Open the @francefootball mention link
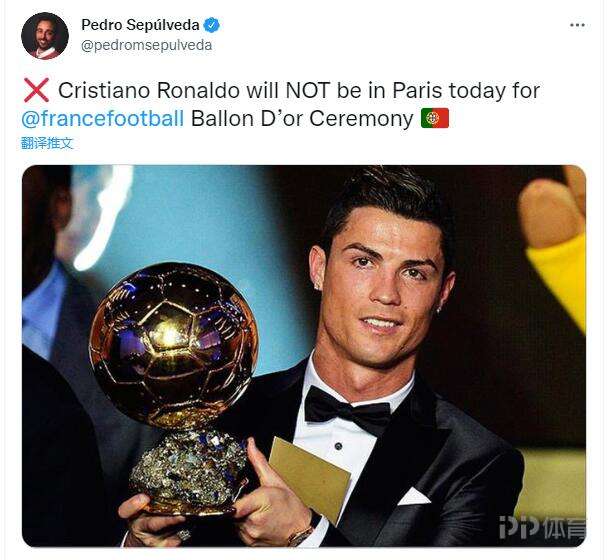Viewport: 609px width, 560px height. pos(103,118)
